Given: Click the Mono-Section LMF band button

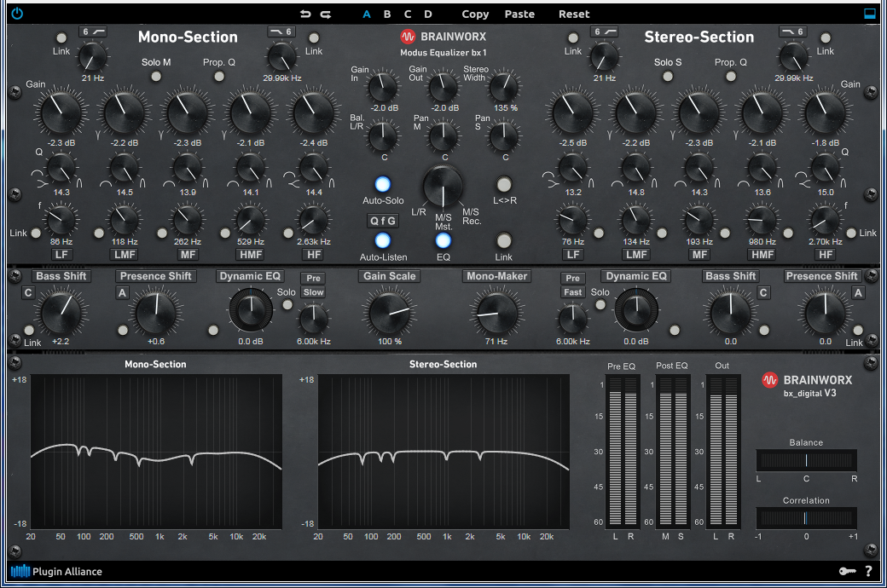Looking at the screenshot, I should click(125, 255).
